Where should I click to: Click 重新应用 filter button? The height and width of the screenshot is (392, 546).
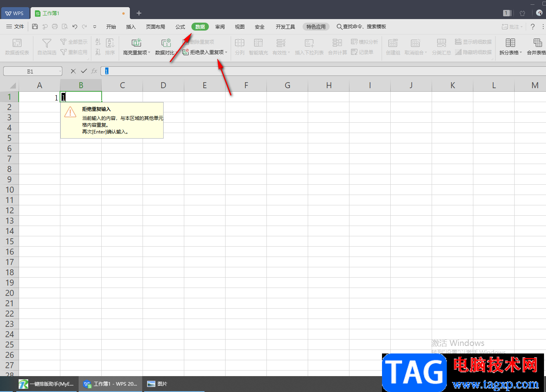coord(74,52)
